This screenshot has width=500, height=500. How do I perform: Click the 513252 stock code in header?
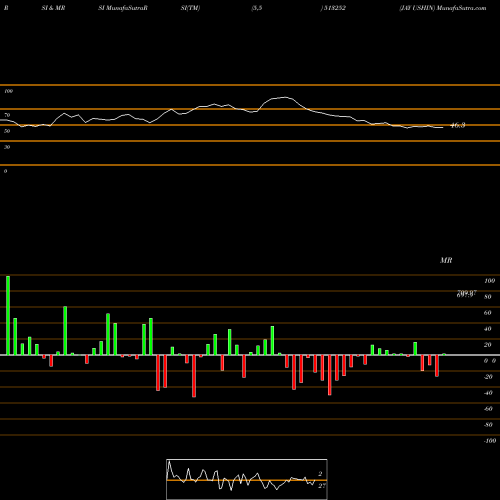tap(334, 8)
